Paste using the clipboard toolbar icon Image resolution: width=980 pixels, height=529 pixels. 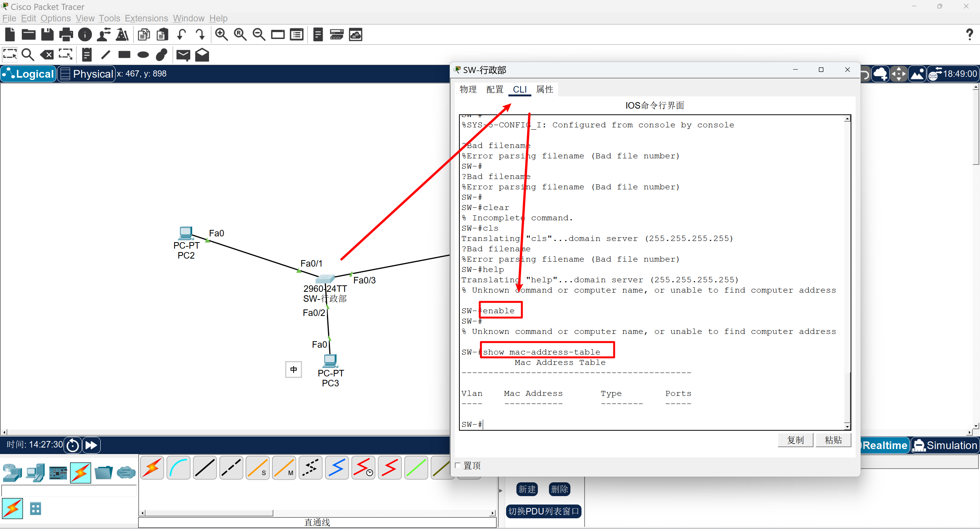[163, 35]
